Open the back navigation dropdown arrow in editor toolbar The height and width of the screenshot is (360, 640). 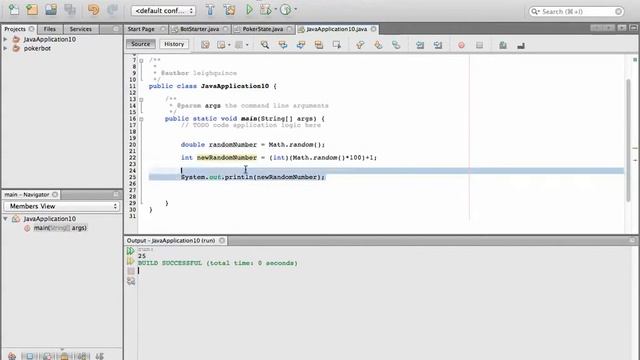pyautogui.click(x=229, y=45)
